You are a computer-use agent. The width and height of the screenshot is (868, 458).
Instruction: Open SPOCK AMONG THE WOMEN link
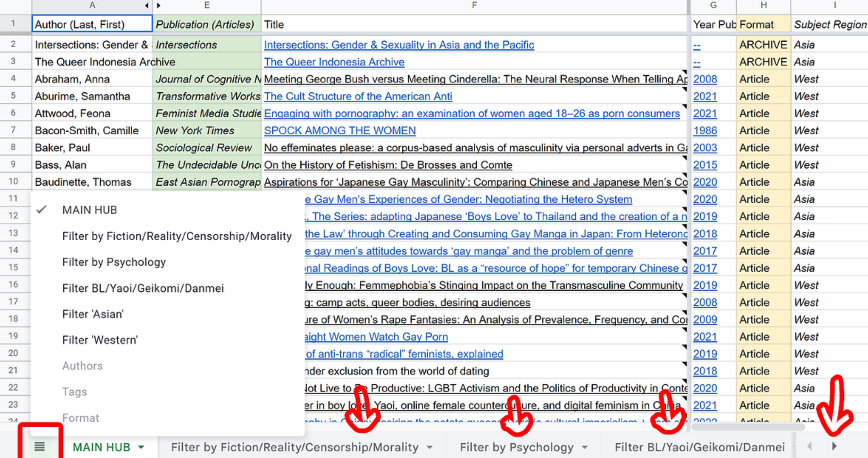340,131
